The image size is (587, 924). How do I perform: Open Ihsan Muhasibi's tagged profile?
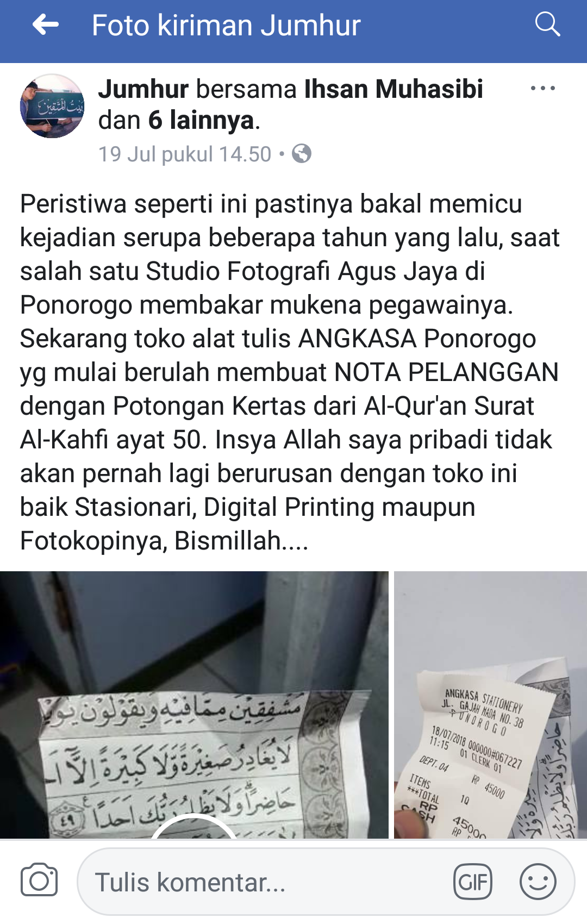click(394, 89)
